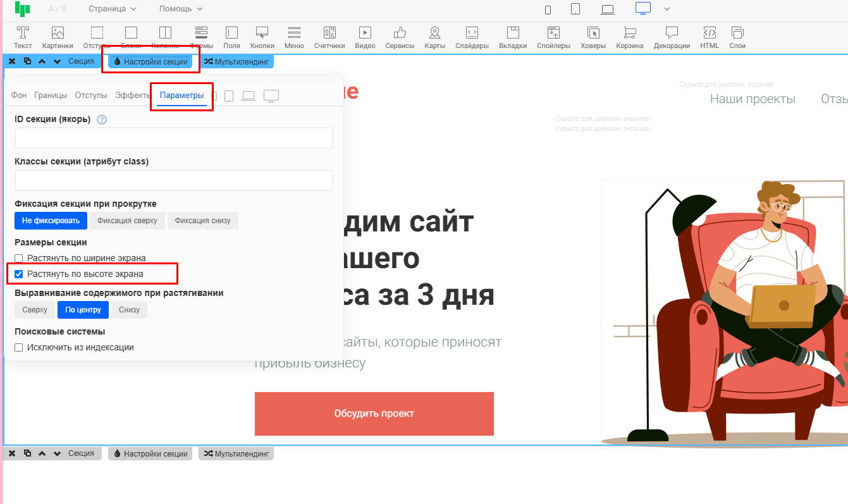Select Фиксация сверху option
Screen dimensions: 848x504
(127, 221)
